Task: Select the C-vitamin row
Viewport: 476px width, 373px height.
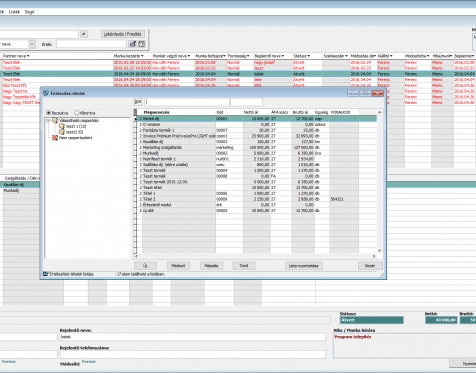Action: (x=256, y=124)
